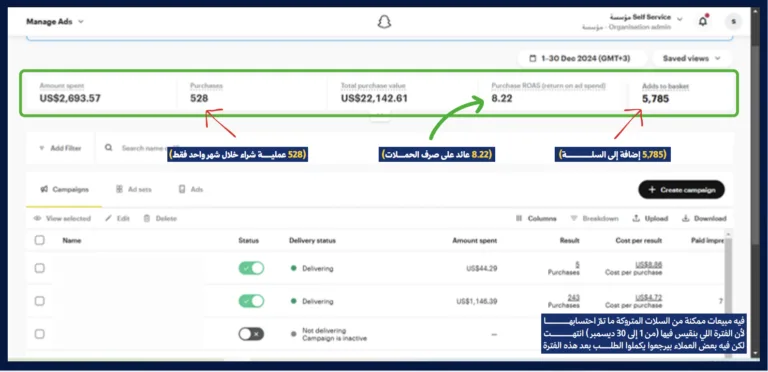
Task: Click the Purchases 528 metric
Action: pyautogui.click(x=206, y=93)
